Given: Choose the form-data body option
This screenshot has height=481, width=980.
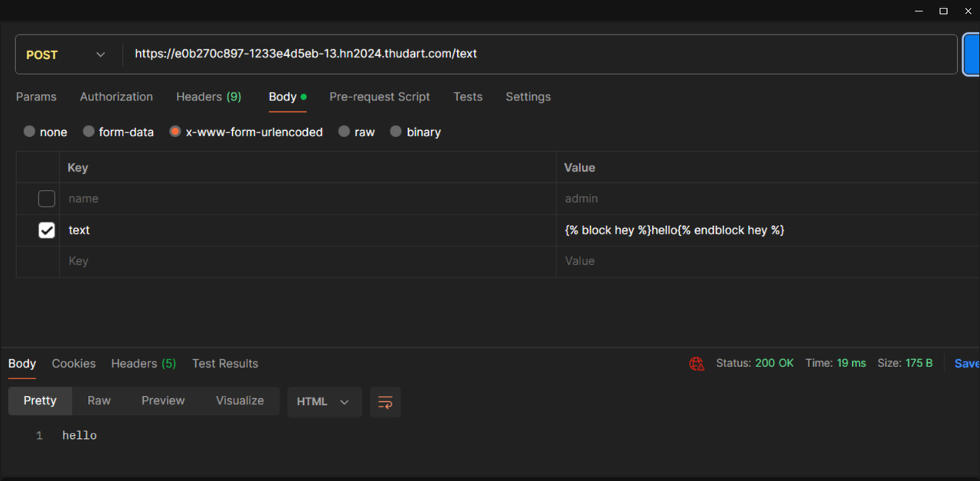Looking at the screenshot, I should coord(89,132).
